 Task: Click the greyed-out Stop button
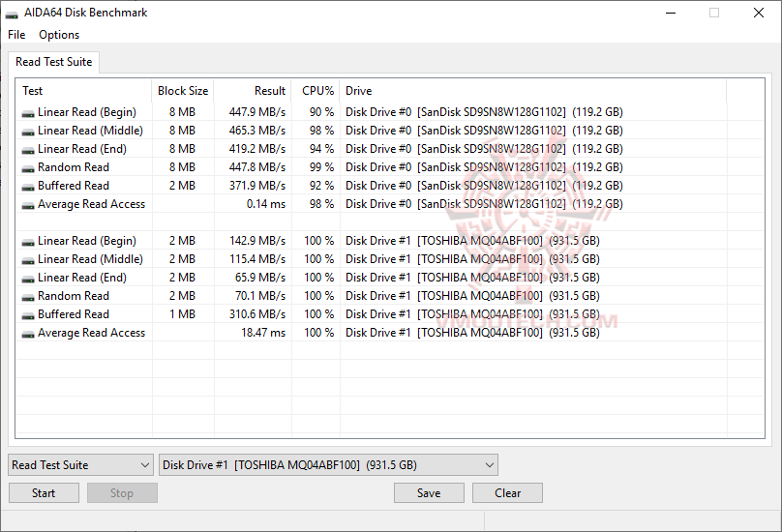(122, 493)
